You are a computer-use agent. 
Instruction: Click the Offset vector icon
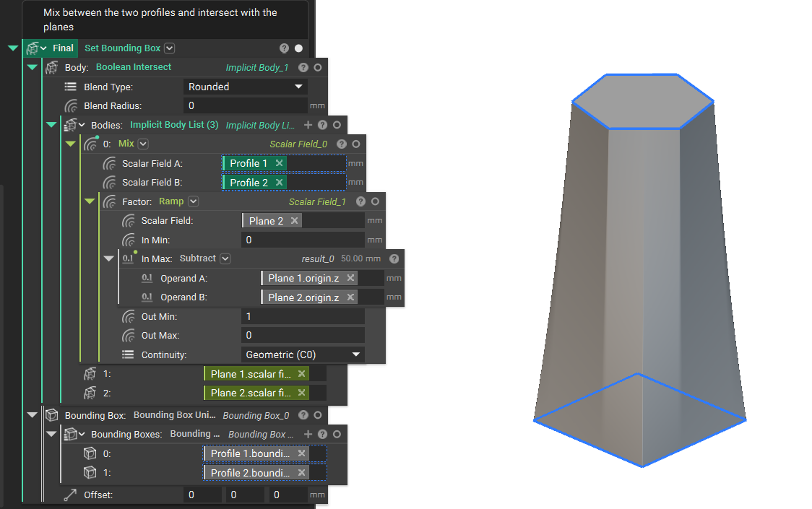point(70,495)
